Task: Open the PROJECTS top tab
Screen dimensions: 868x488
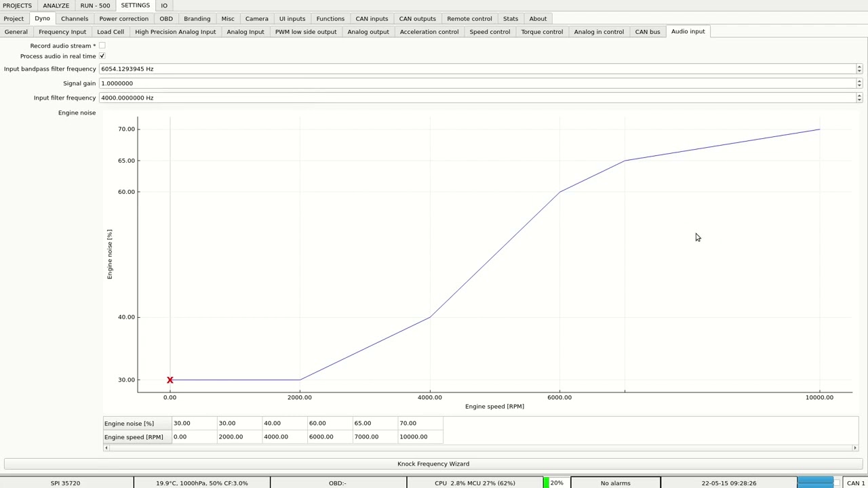Action: [x=17, y=5]
